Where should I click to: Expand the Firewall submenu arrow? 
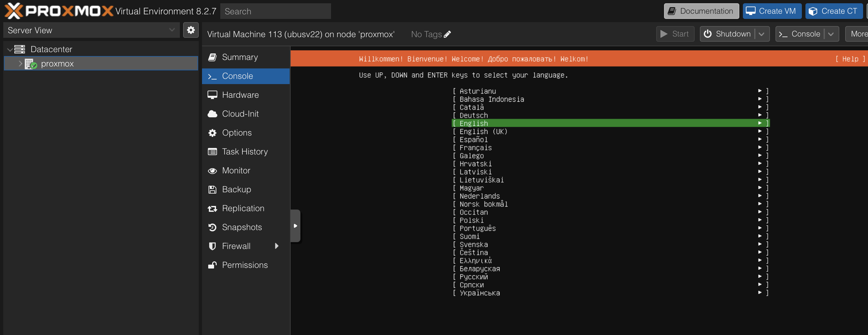(x=277, y=246)
